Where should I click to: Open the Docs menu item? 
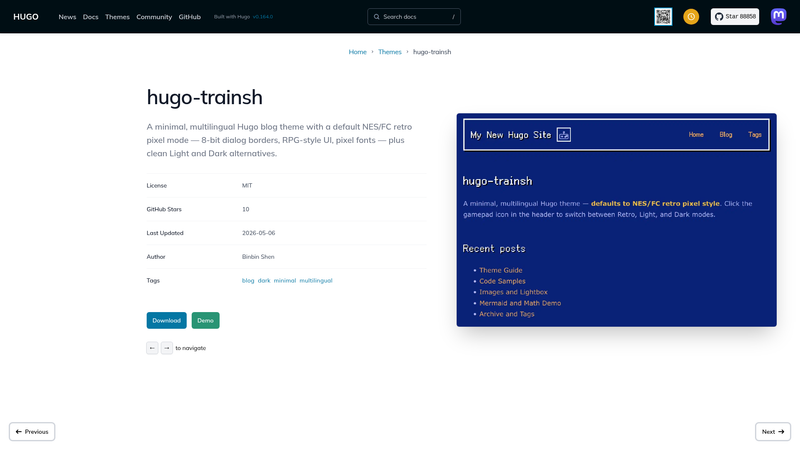pyautogui.click(x=90, y=17)
